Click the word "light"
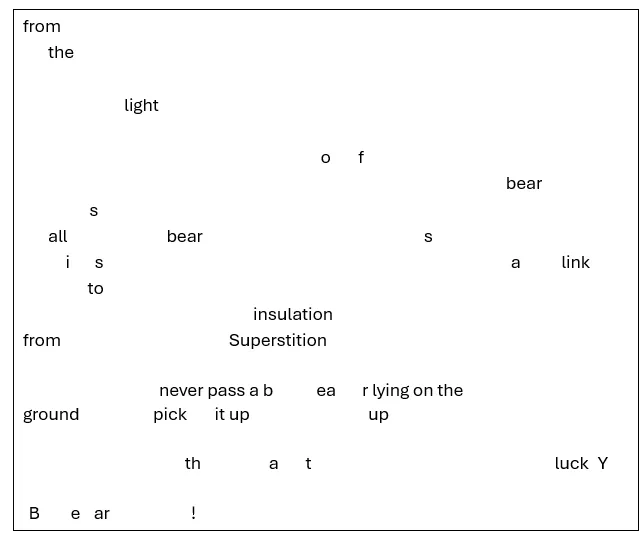The image size is (639, 541). [x=141, y=105]
